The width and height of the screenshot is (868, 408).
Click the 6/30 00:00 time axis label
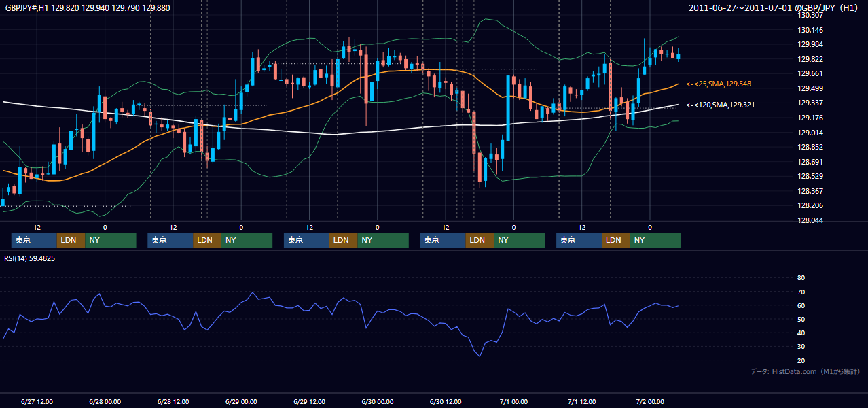click(378, 401)
